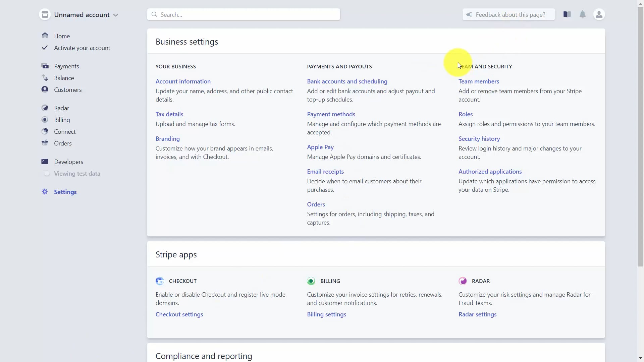Open Authorized applications link

[x=490, y=171]
